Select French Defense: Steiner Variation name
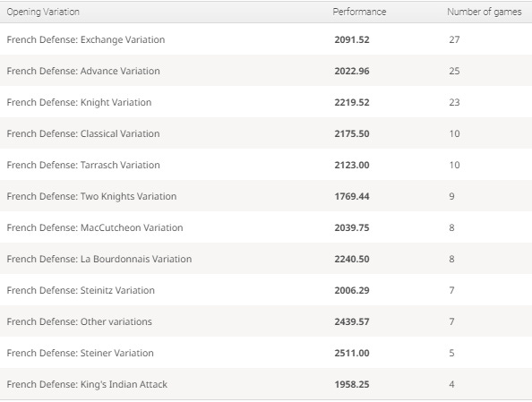The width and height of the screenshot is (532, 402). pyautogui.click(x=80, y=353)
